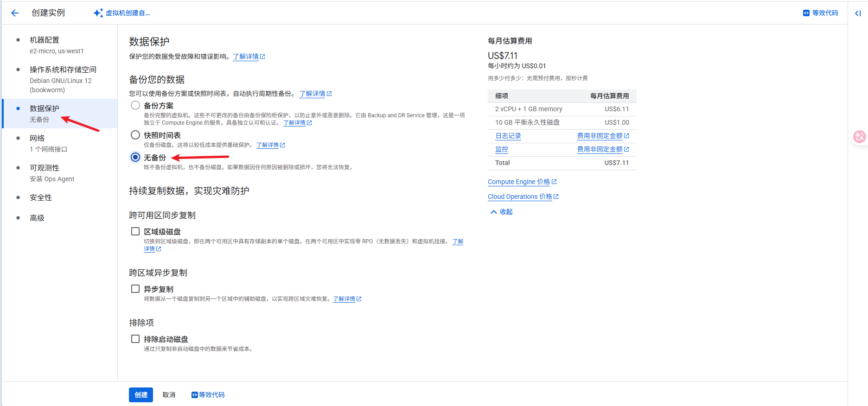868x406 pixels.
Task: Go to the 可观测性 section
Action: point(45,168)
